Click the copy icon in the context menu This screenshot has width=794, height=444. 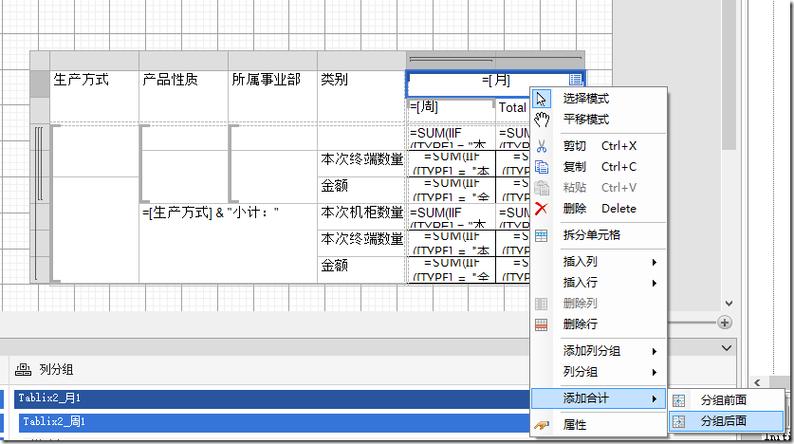pyautogui.click(x=541, y=167)
